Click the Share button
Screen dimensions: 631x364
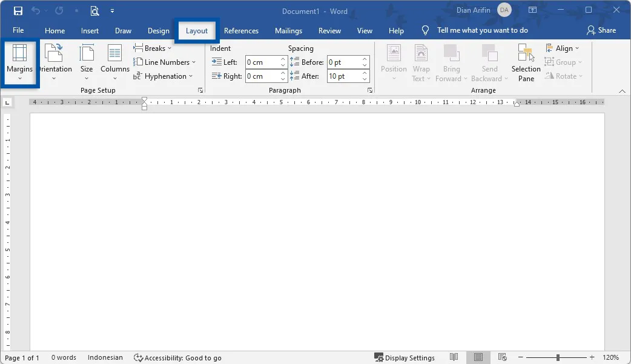[603, 30]
